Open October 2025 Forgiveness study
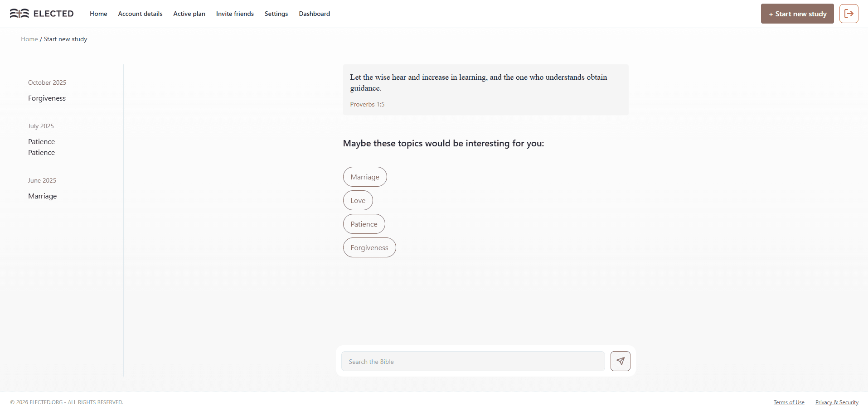The image size is (868, 411). [x=47, y=98]
